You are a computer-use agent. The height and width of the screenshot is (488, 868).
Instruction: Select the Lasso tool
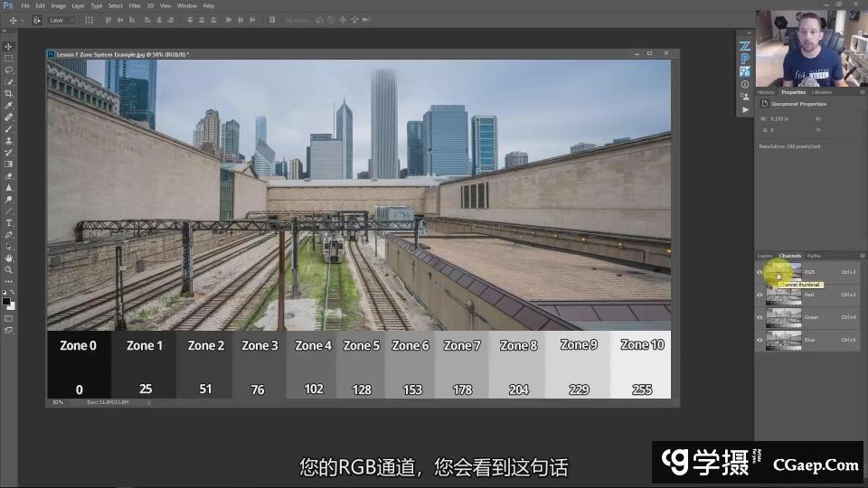[9, 70]
